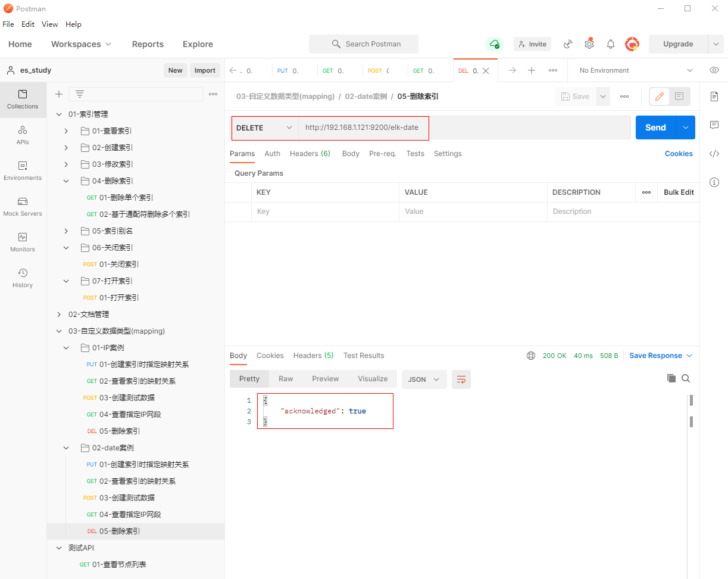Switch to comment mode icon
This screenshot has height=579, width=728.
679,96
